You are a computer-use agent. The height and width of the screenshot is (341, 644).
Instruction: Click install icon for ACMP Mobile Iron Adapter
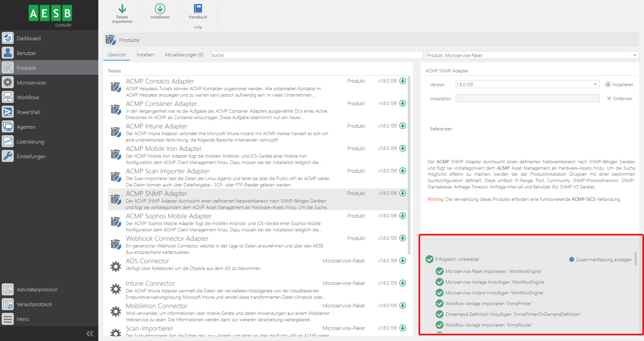coord(403,148)
